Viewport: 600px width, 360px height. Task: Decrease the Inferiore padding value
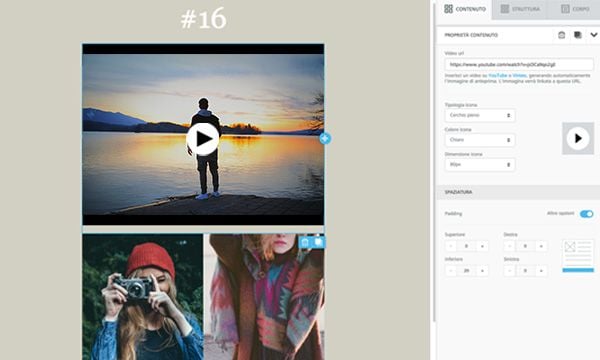[451, 271]
